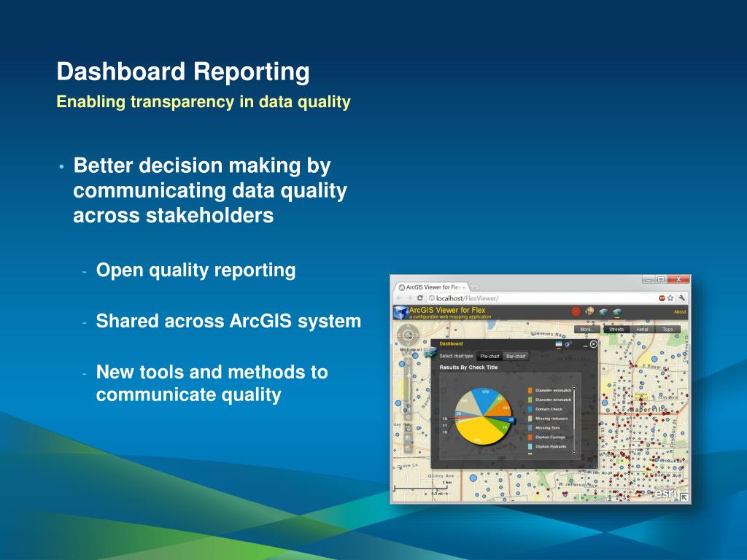
Task: Expand overview map arrow at map corner
Action: (684, 497)
